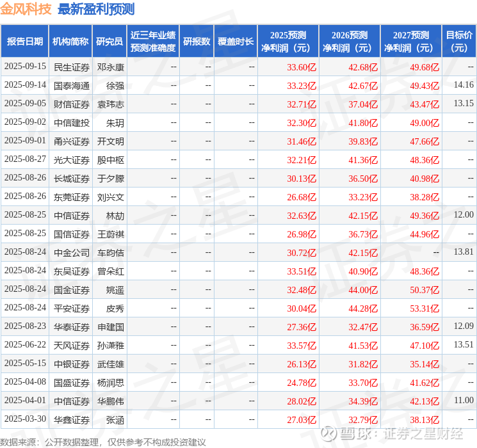Select the 国金证券 institution cell
This screenshot has width=477, height=448.
pyautogui.click(x=72, y=290)
